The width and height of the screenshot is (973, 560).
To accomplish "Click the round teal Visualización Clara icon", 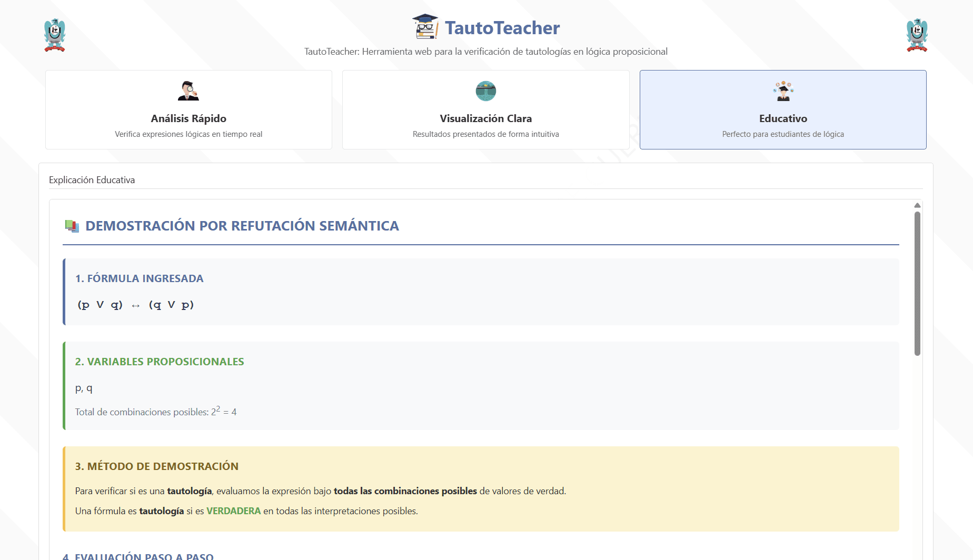I will click(x=485, y=91).
